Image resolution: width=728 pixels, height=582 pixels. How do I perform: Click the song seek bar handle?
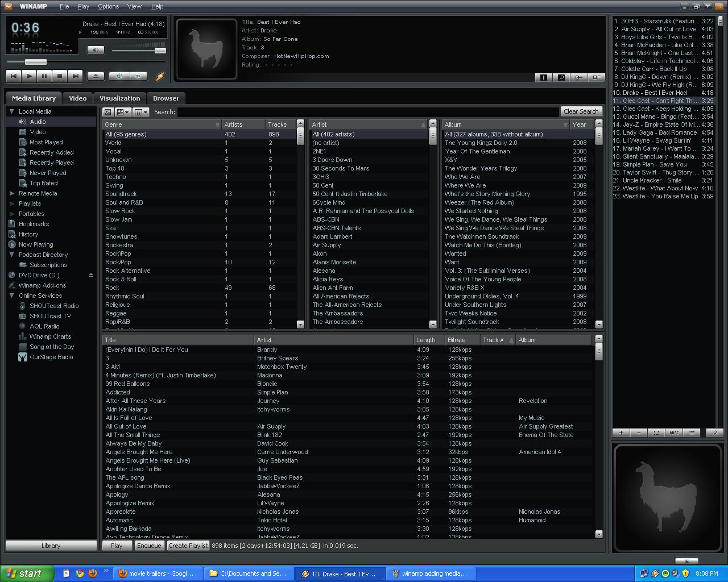coord(35,62)
